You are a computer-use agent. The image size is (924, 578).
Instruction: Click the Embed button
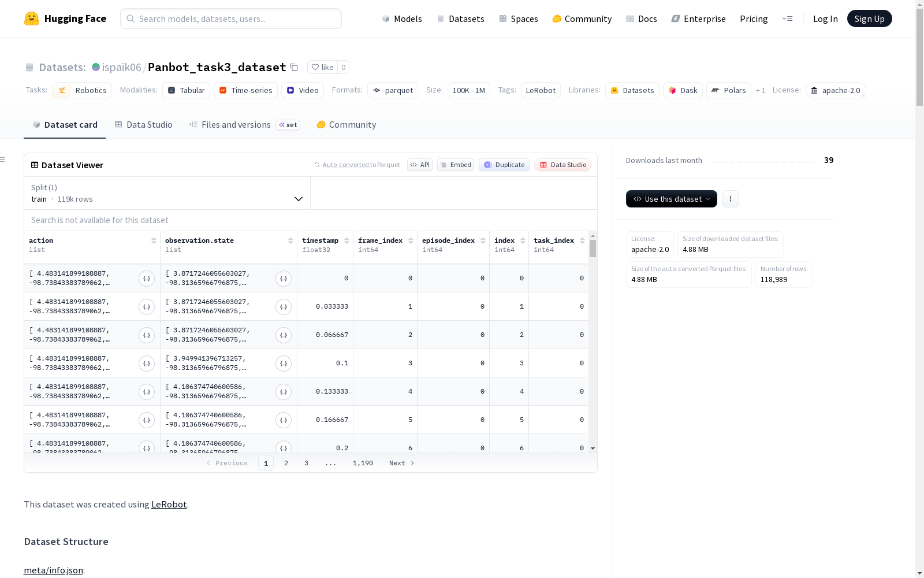456,165
